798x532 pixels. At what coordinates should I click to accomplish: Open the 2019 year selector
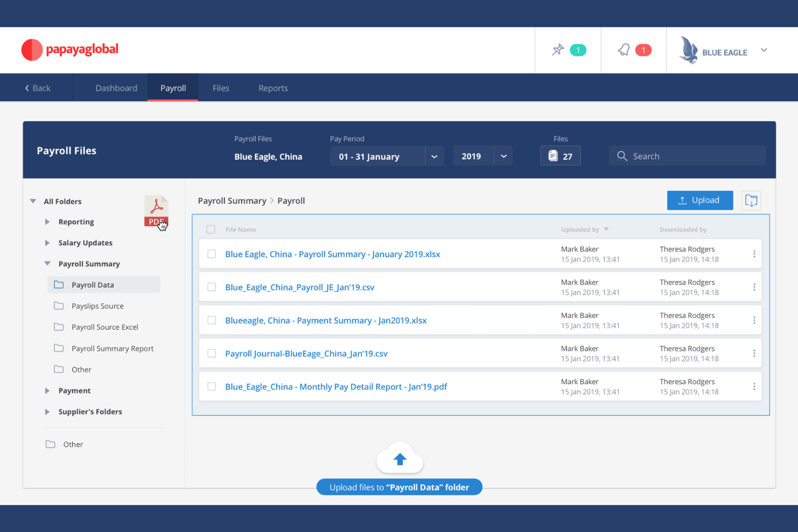pyautogui.click(x=503, y=156)
